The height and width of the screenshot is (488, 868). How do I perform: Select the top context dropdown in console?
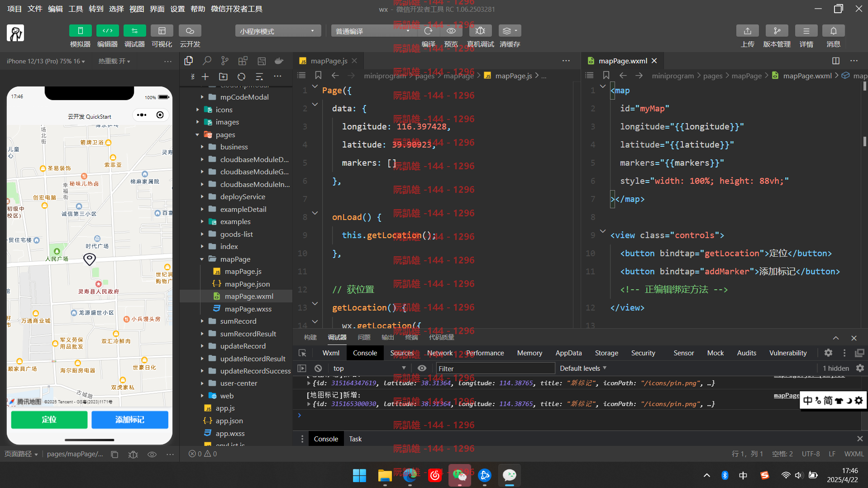point(369,368)
